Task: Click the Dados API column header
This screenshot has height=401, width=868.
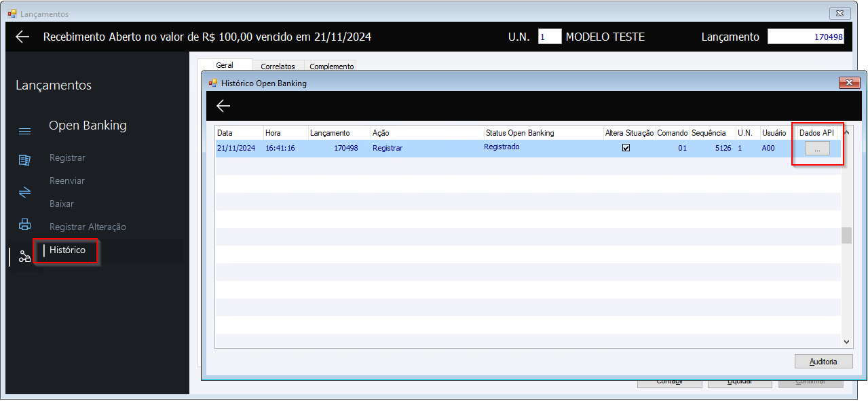Action: tap(816, 133)
